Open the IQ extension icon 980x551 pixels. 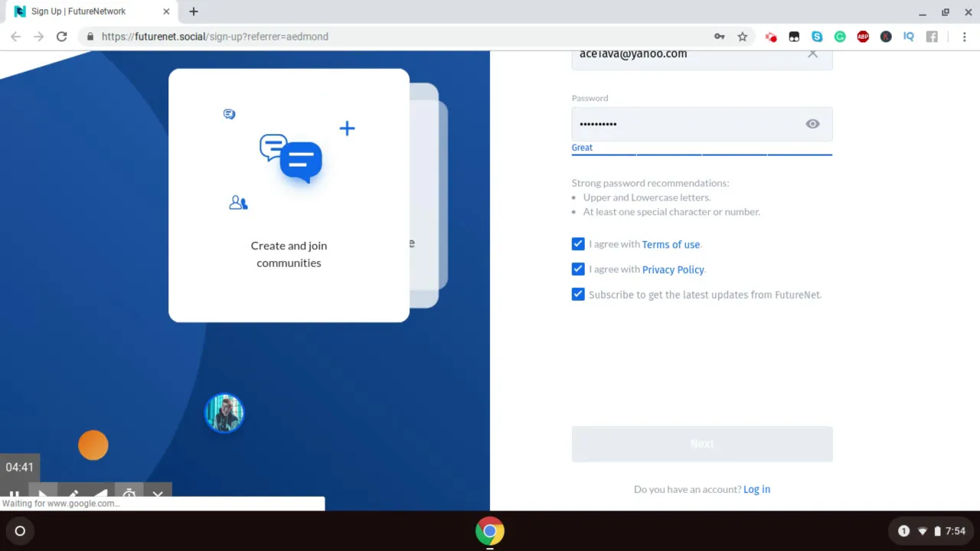point(909,37)
